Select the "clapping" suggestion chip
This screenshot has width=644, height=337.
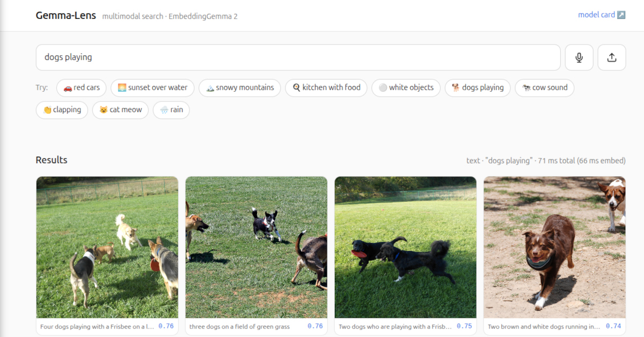pos(62,110)
